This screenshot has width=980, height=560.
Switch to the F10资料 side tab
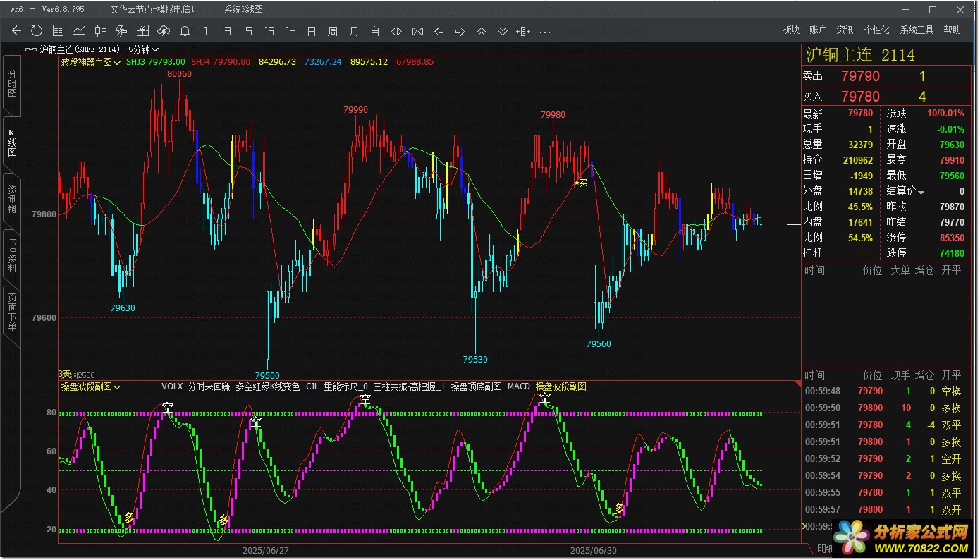(12, 255)
